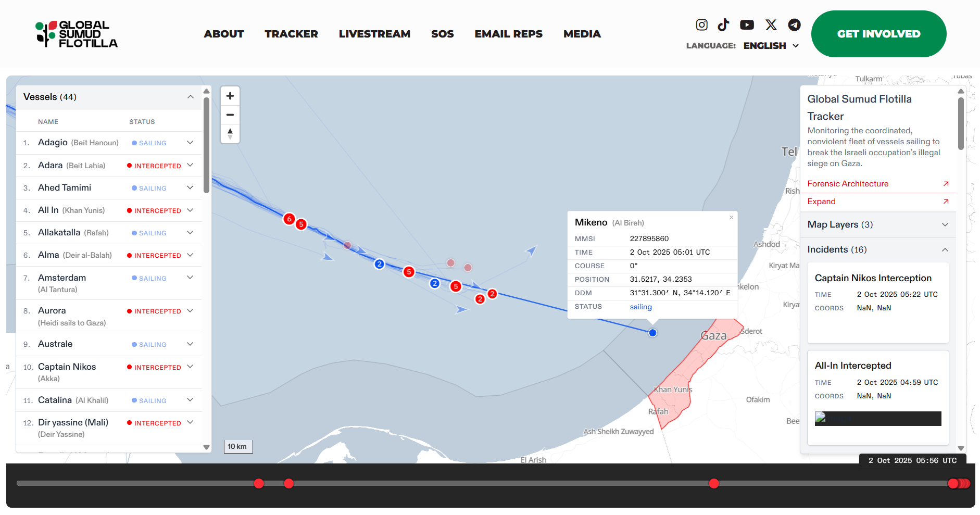Click the All-In Intercepted incident thumbnail

tap(878, 419)
